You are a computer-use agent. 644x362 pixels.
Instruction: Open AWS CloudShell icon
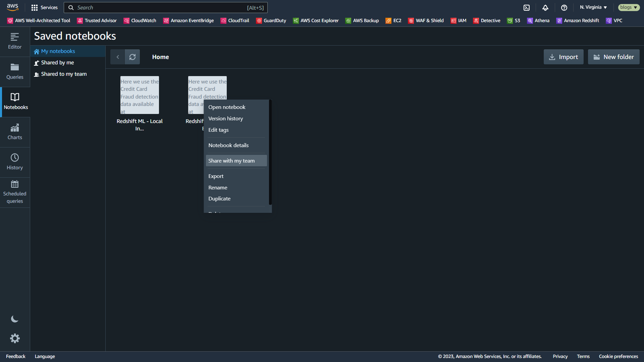(527, 7)
